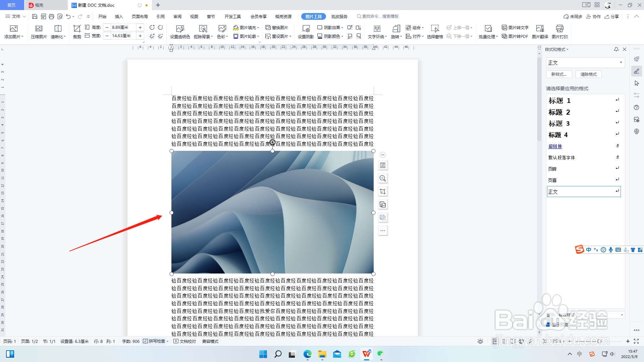Click the rotate left icon in ribbon

152,27
